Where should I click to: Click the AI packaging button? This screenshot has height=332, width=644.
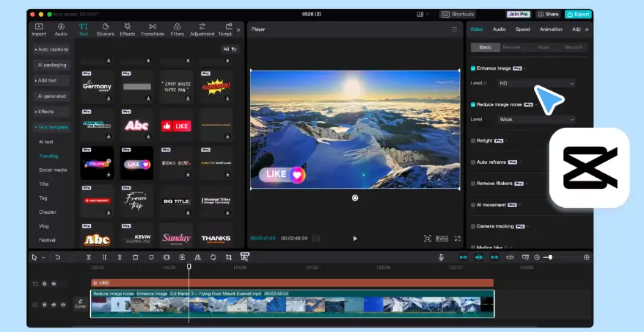(51, 65)
